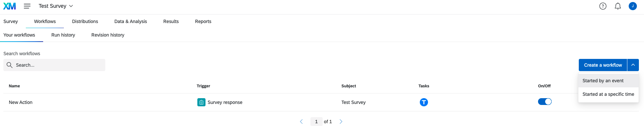Click the XM logo icon
644x130 pixels.
click(10, 6)
